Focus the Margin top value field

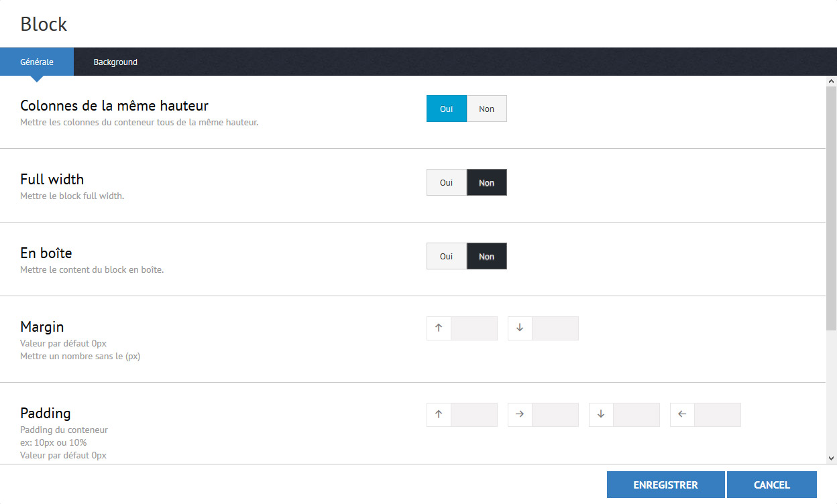point(474,328)
